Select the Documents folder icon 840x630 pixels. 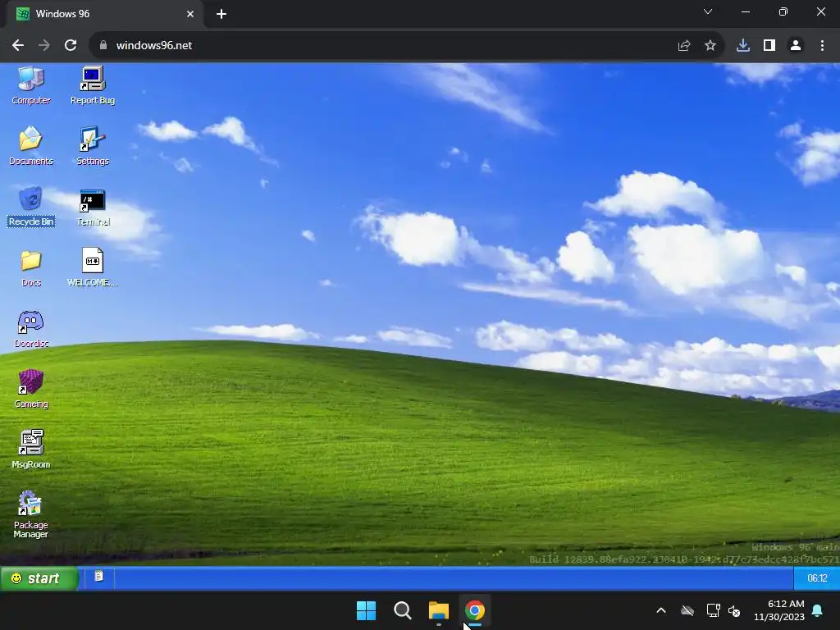[31, 146]
